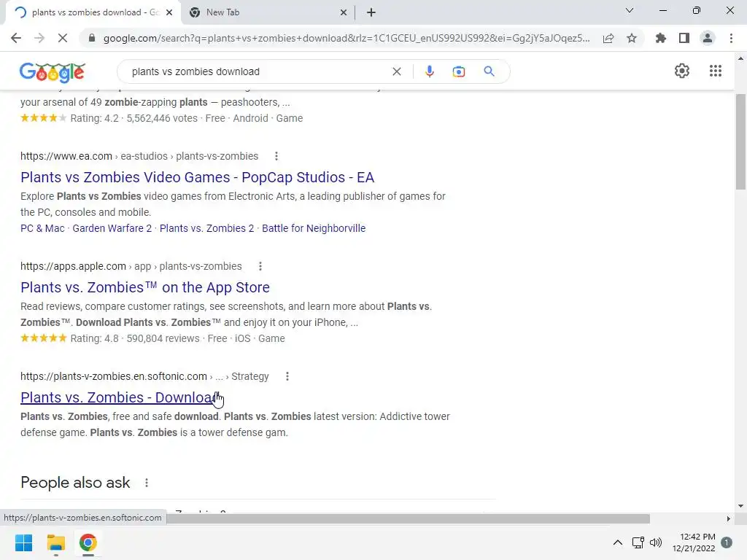This screenshot has width=747, height=560.
Task: Switch to the New Tab tab
Action: point(267,12)
